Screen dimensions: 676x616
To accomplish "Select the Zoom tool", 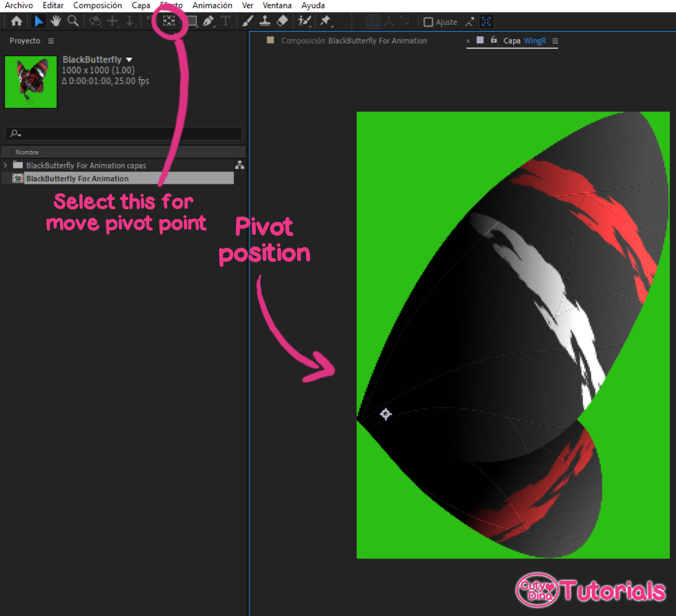I will (x=73, y=21).
